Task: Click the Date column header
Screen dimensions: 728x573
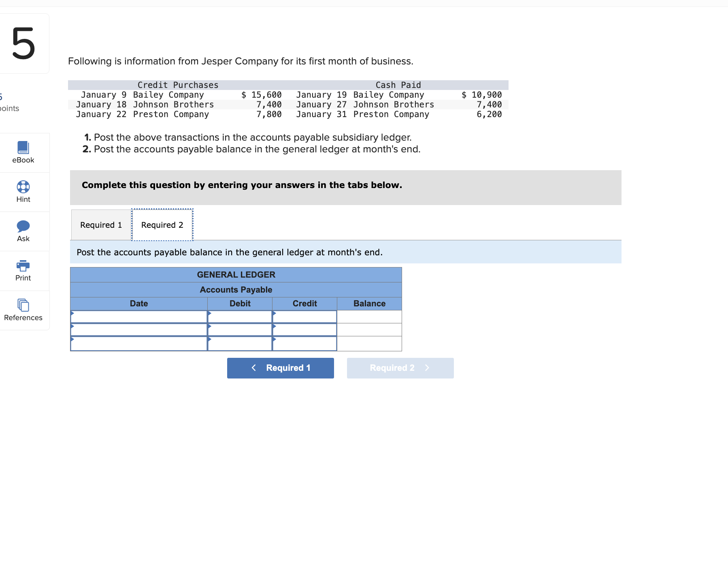Action: coord(139,304)
